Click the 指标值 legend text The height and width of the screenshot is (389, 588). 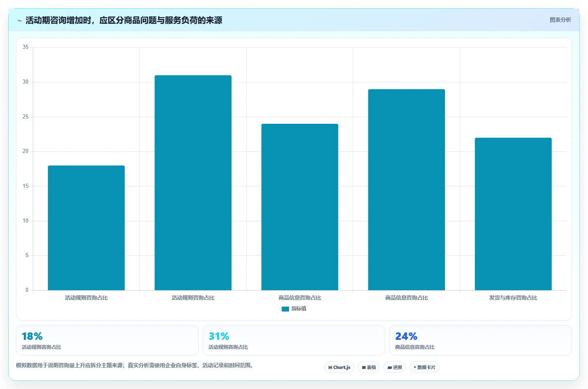(299, 309)
